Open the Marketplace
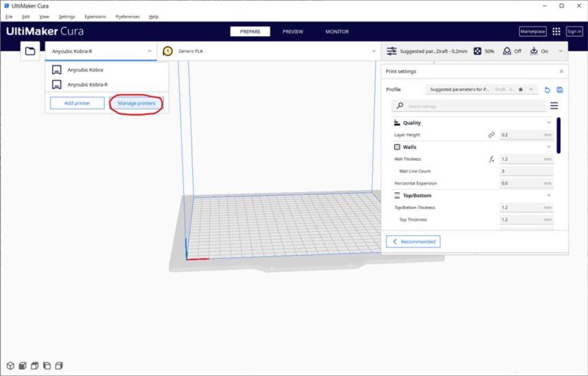Viewport: 588px width, 376px height. tap(533, 31)
